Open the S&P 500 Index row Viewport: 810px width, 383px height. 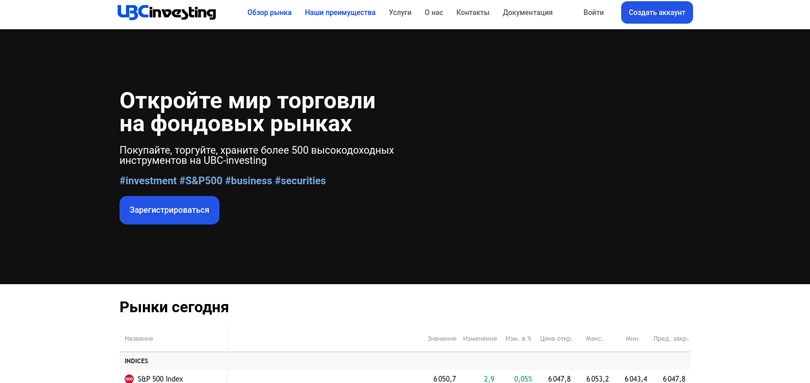click(404, 378)
